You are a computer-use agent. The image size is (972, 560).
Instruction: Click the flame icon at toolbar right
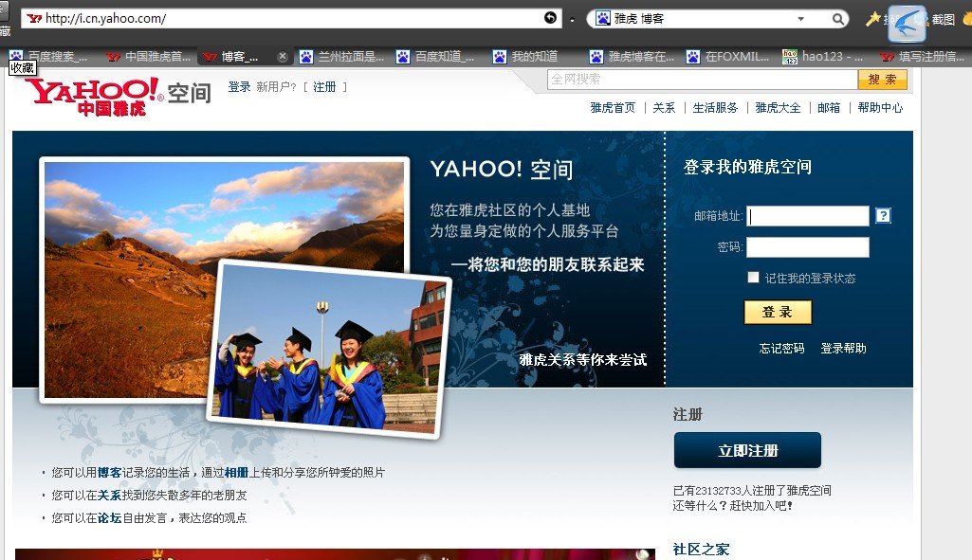967,17
